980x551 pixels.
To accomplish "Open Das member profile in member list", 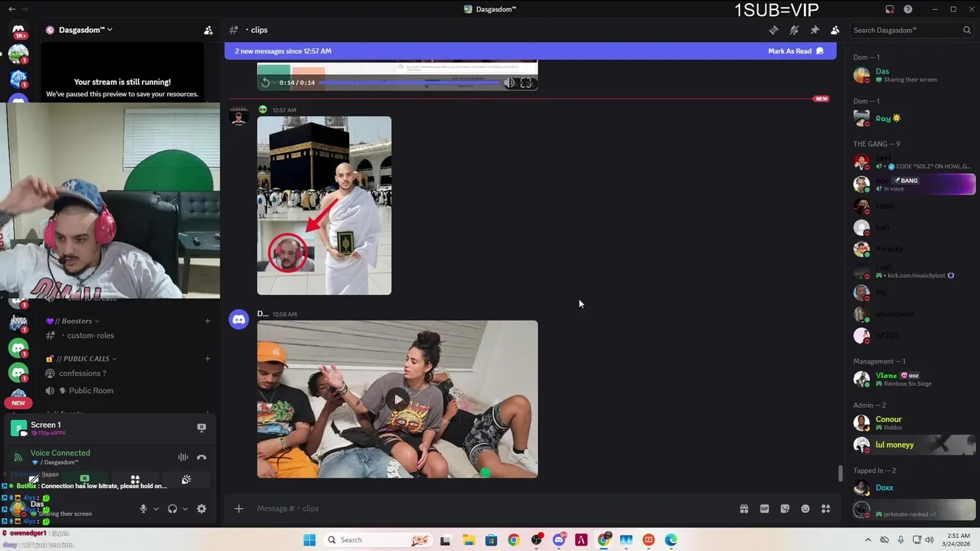I will point(913,75).
